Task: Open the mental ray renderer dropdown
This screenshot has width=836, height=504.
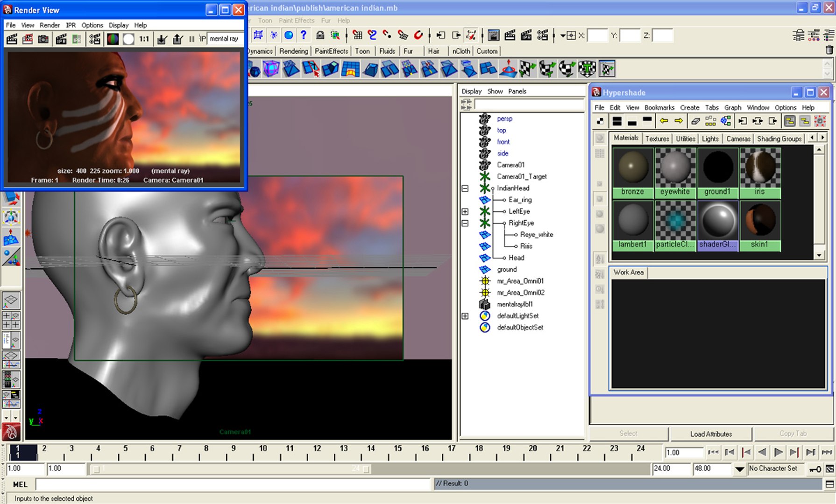Action: 225,39
